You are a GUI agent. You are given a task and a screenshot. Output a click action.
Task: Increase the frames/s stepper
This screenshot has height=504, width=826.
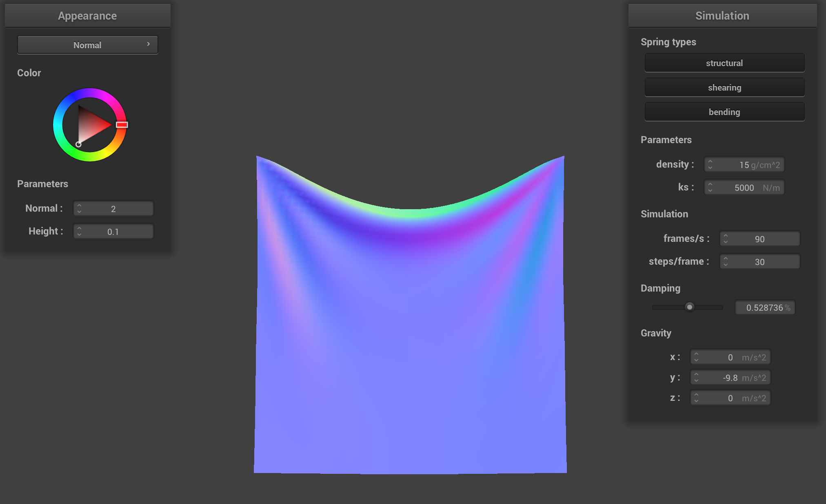point(726,236)
